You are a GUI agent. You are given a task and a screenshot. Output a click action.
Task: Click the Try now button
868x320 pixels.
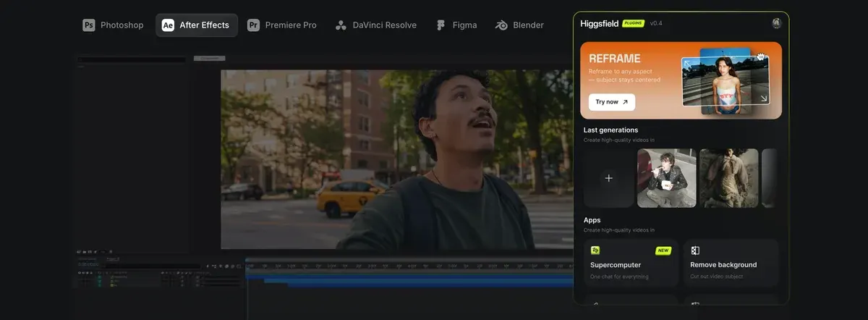point(612,102)
